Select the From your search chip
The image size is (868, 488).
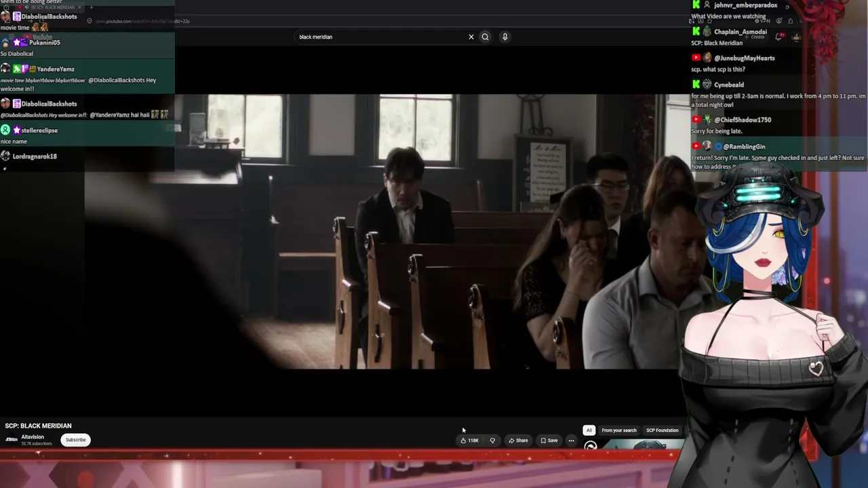point(619,430)
